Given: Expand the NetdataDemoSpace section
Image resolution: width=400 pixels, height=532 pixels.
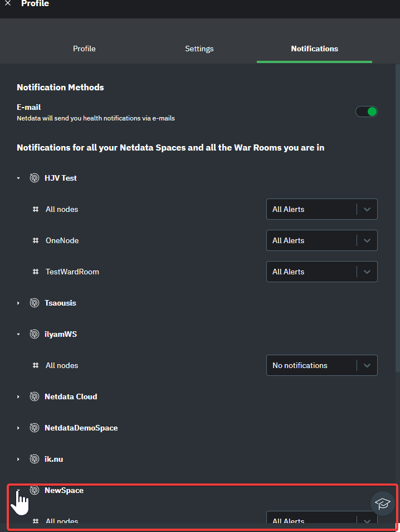Looking at the screenshot, I should click(x=18, y=428).
